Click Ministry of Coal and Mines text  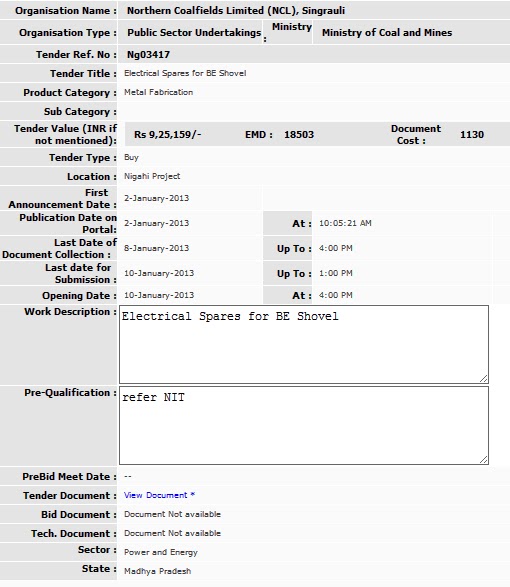pyautogui.click(x=387, y=33)
